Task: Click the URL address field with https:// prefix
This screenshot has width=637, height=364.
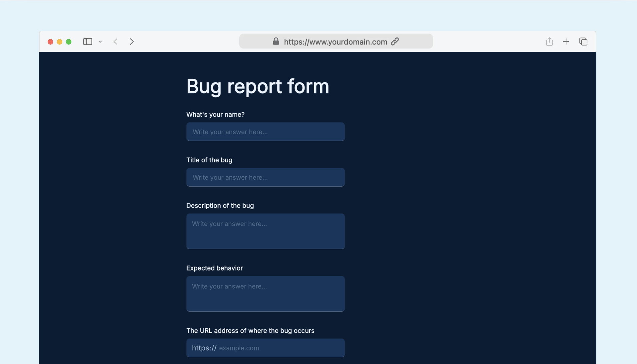Action: tap(266, 348)
